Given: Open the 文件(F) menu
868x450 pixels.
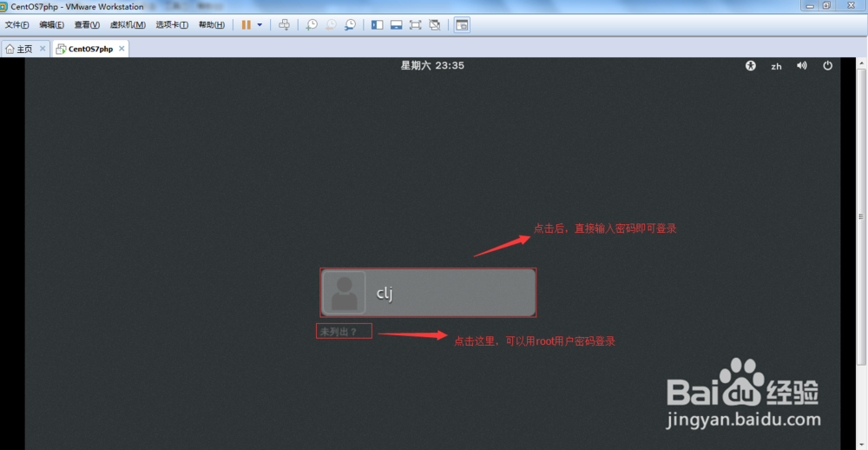Looking at the screenshot, I should pyautogui.click(x=17, y=25).
